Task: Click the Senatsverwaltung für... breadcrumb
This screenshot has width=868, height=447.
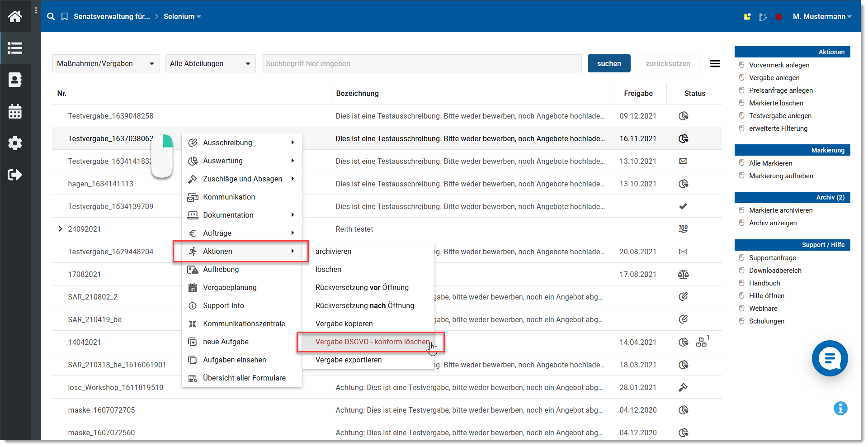Action: [x=112, y=16]
